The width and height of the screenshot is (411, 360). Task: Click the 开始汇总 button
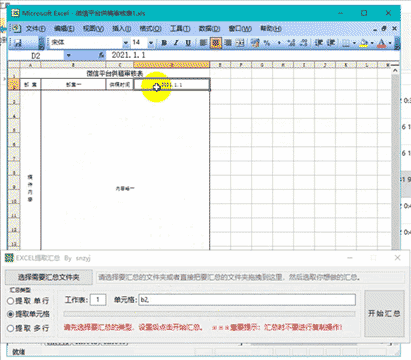coord(384,313)
